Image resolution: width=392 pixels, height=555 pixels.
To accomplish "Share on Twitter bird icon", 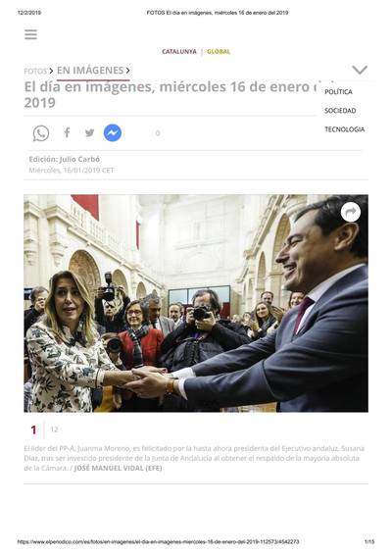I will [x=89, y=133].
